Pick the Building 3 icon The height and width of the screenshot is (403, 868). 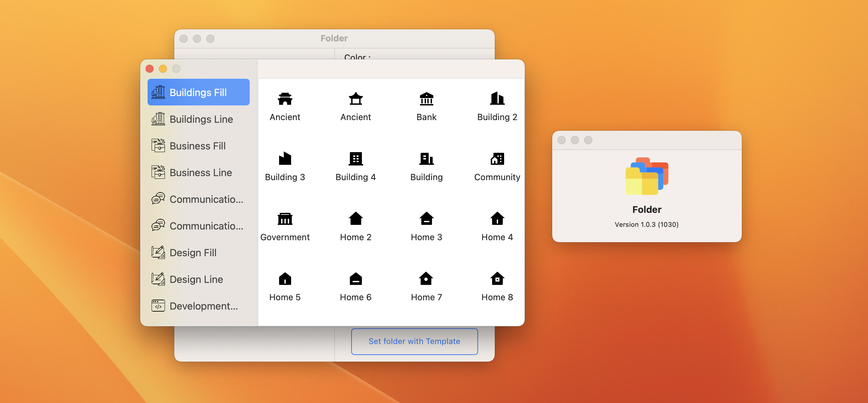[285, 159]
